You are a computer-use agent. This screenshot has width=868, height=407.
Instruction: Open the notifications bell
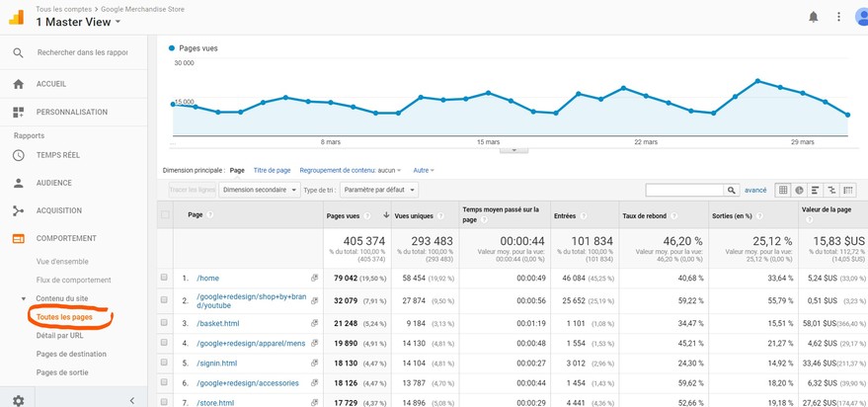(x=814, y=17)
